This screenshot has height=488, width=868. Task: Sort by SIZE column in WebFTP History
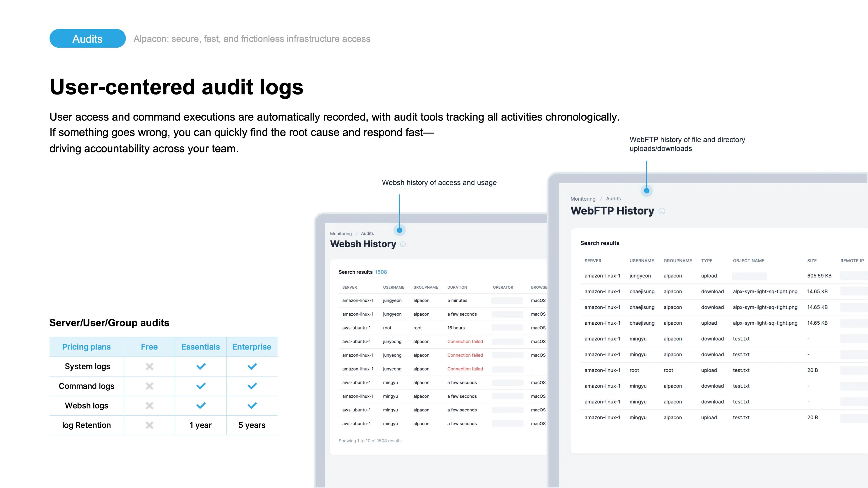(812, 261)
